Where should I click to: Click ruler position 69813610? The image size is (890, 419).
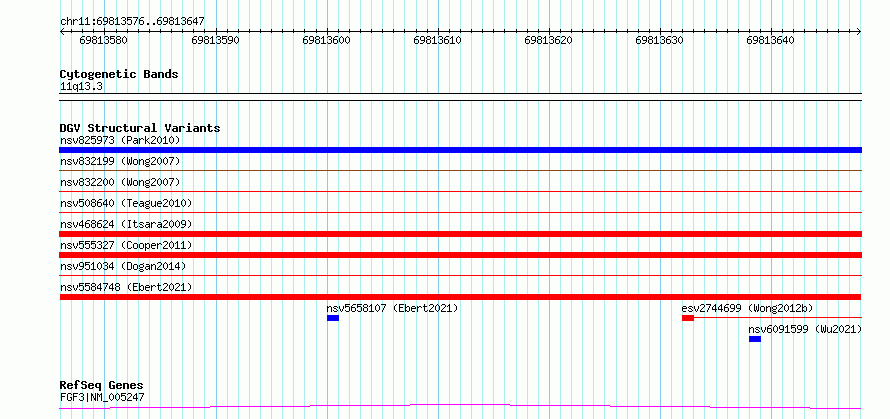tap(437, 40)
